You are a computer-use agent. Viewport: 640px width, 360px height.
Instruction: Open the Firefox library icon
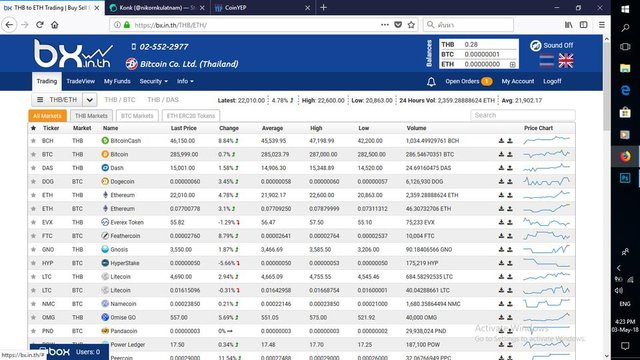[569, 25]
